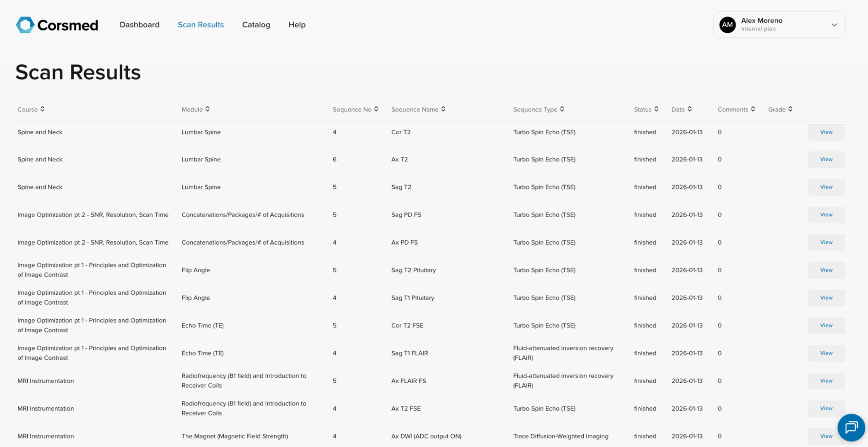Open the chat support widget

pos(851,427)
